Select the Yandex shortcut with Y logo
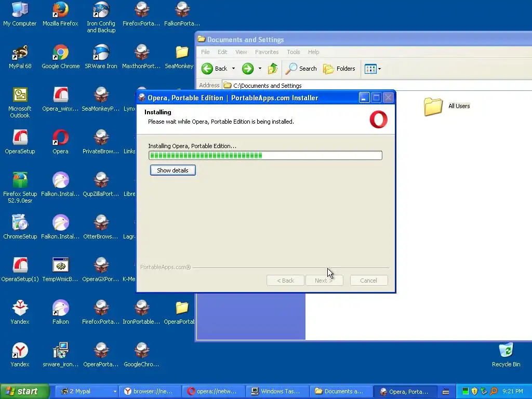The height and width of the screenshot is (399, 532). [x=20, y=355]
